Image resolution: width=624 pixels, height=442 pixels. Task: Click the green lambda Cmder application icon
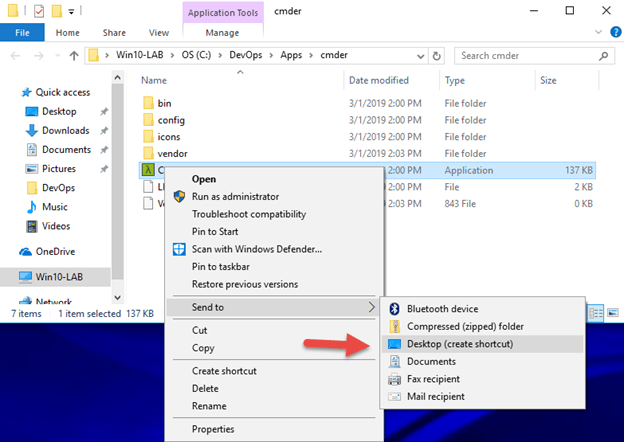(148, 170)
